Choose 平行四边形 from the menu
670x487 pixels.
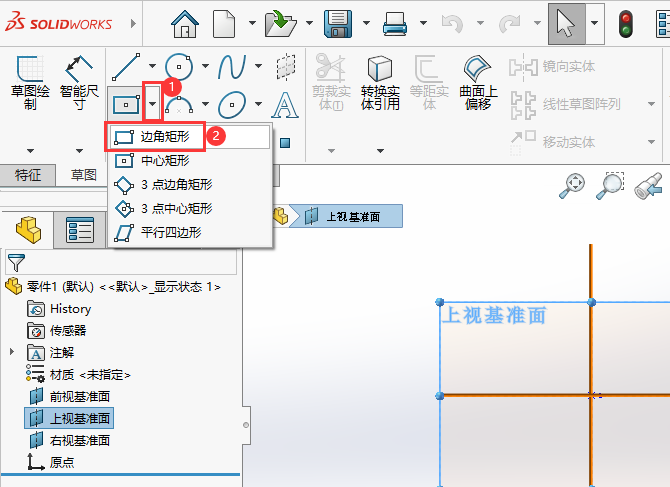pyautogui.click(x=190, y=232)
